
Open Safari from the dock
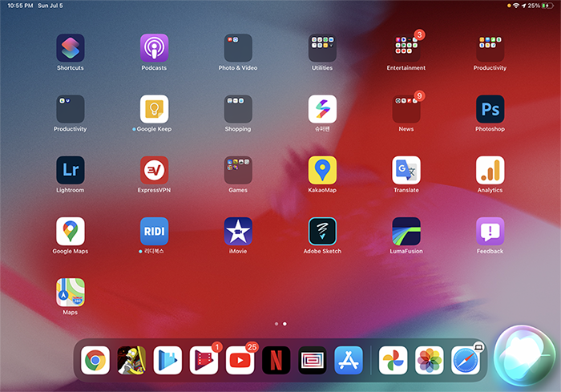[465, 360]
